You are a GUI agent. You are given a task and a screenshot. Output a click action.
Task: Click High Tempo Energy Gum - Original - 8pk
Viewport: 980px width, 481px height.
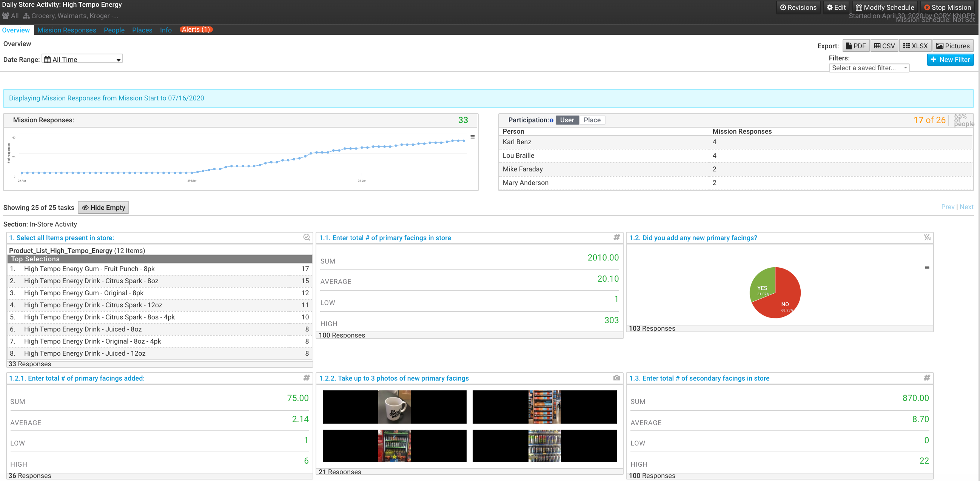(84, 293)
